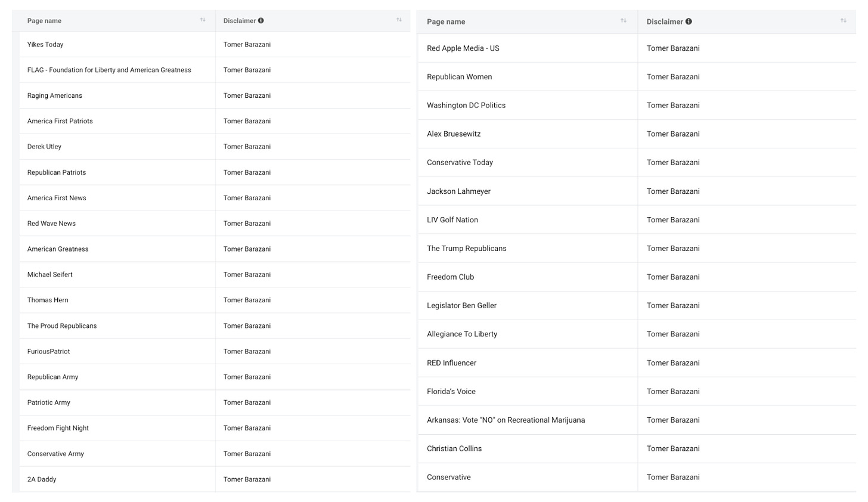Sort Disclaimer column in Yikes Today table

coord(399,20)
